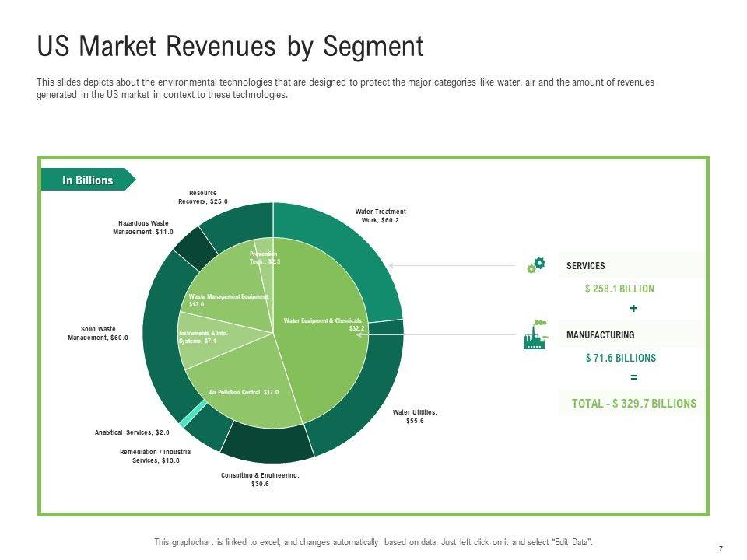The width and height of the screenshot is (747, 560).
Task: Click the Instruments & Info. Systems $7.1 slice label
Action: 203,337
